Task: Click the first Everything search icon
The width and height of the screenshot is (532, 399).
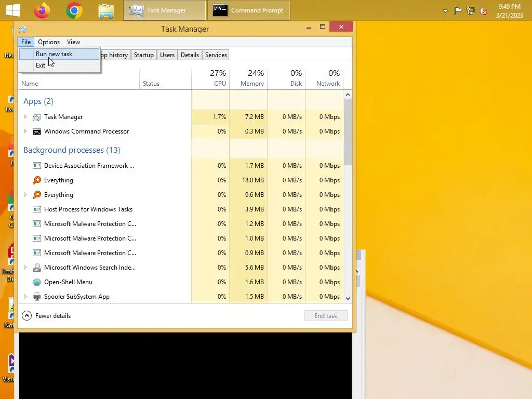Action: coord(37,180)
